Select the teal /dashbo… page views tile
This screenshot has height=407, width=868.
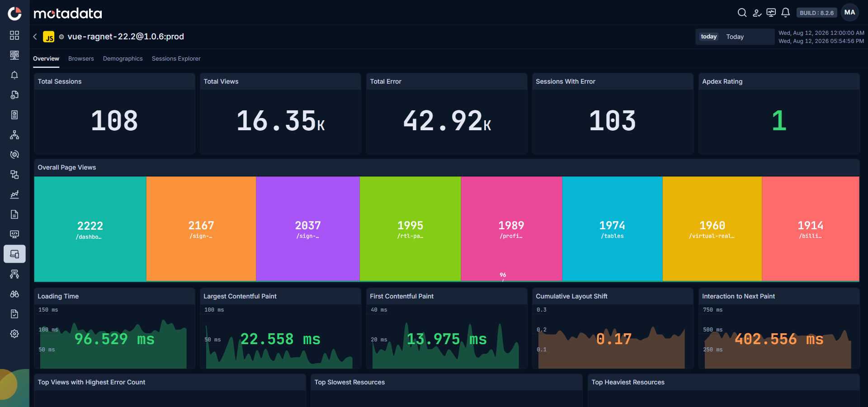[90, 229]
